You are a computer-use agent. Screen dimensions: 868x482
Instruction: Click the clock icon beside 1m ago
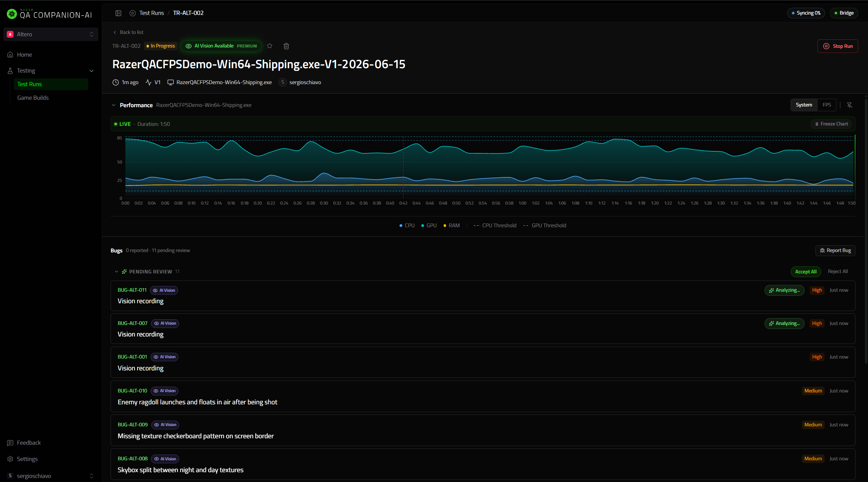tap(116, 82)
